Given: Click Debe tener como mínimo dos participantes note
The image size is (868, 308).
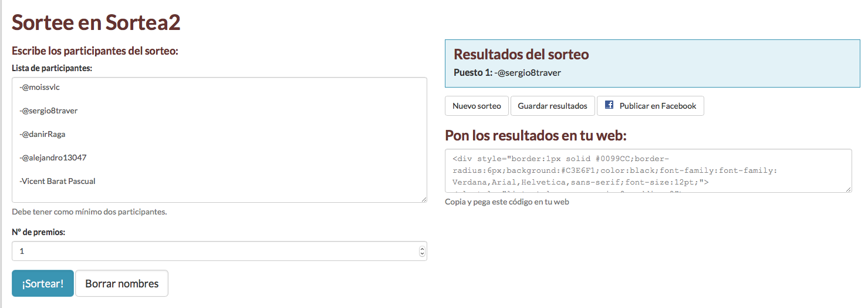Looking at the screenshot, I should coord(89,212).
